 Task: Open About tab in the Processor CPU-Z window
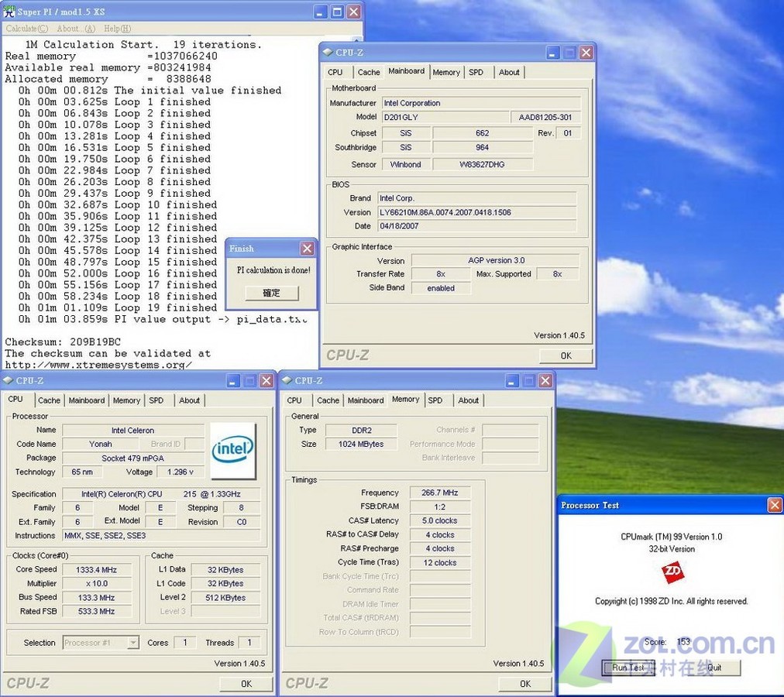189,400
